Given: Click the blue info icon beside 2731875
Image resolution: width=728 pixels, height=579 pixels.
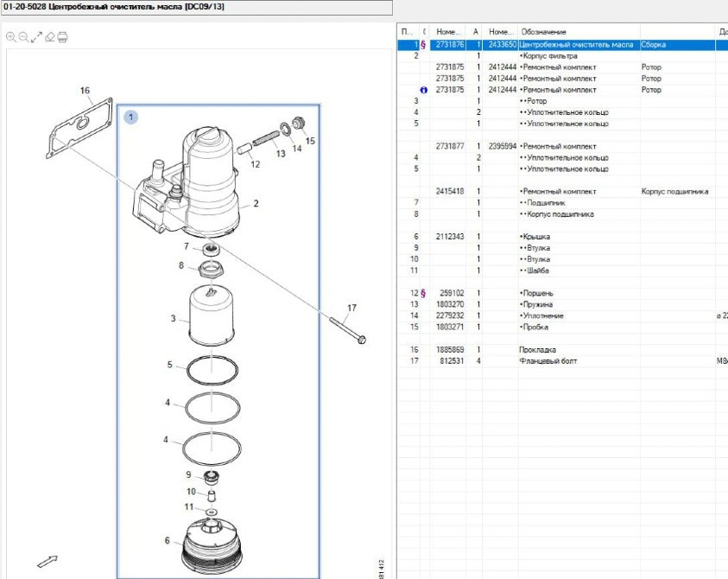Looking at the screenshot, I should [424, 90].
